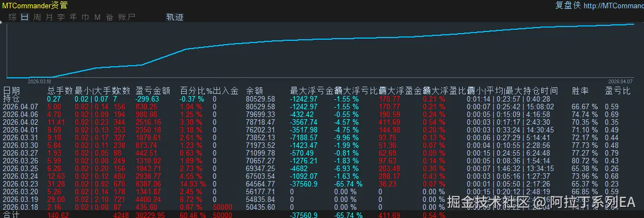This screenshot has height=218, width=644.
Task: Click the 2026.03.18 chart date marker
Action: (39, 81)
